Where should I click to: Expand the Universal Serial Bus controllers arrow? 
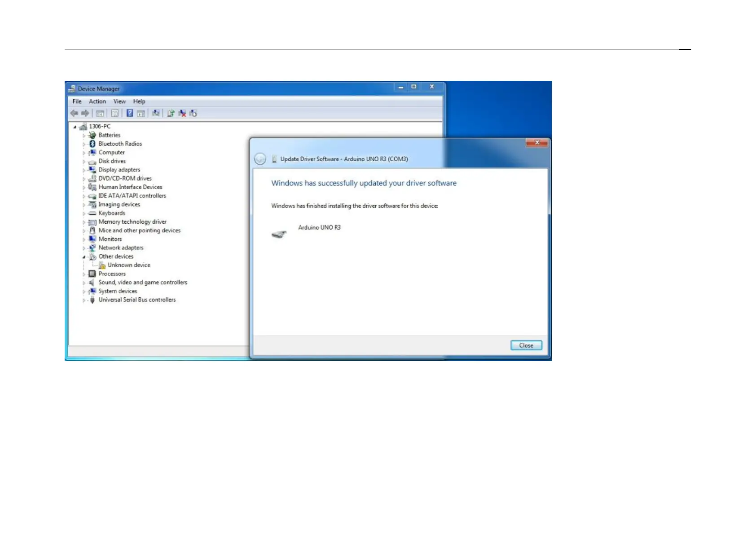(x=84, y=301)
